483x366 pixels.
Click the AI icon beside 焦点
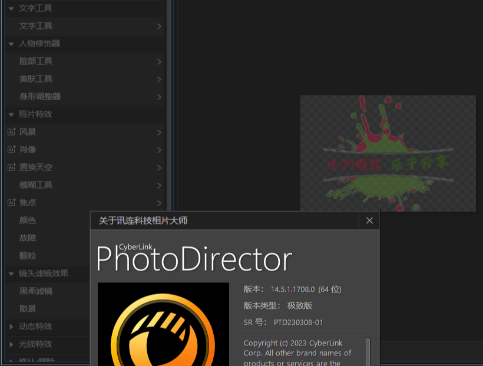click(12, 203)
